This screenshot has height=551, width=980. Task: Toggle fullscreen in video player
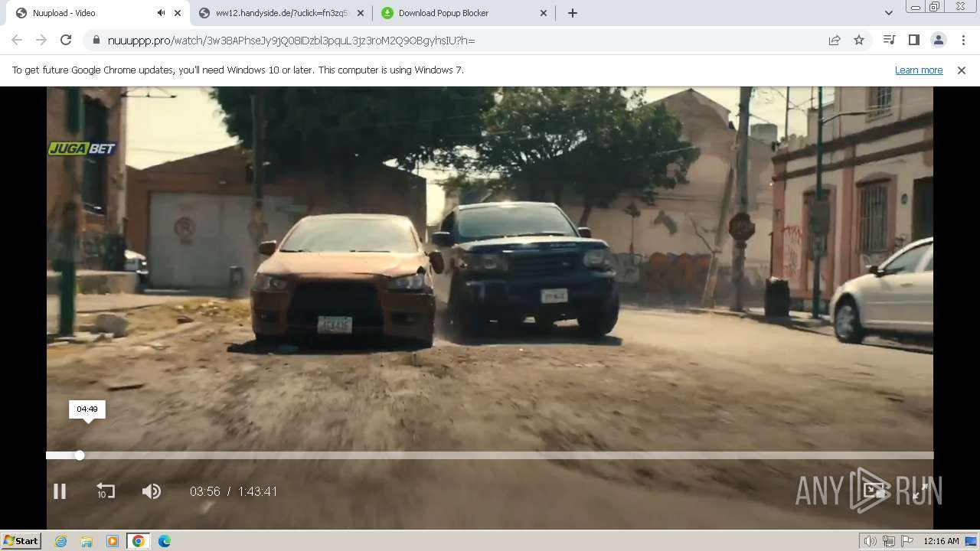click(x=920, y=491)
